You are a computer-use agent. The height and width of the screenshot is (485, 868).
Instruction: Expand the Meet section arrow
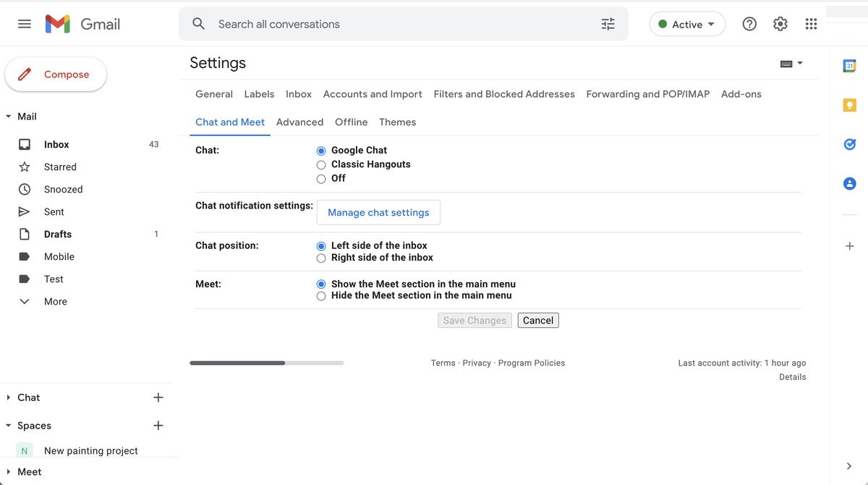[x=9, y=472]
